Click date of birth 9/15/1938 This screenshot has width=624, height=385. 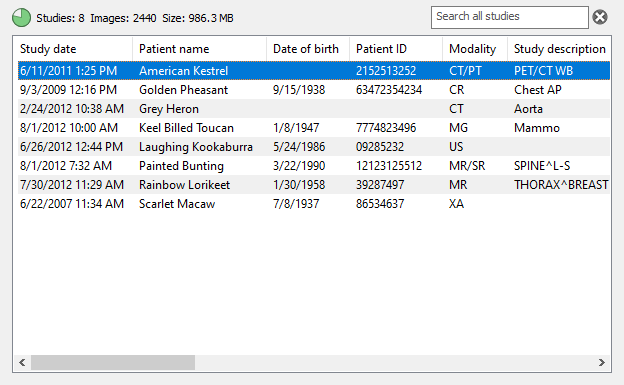tap(299, 90)
